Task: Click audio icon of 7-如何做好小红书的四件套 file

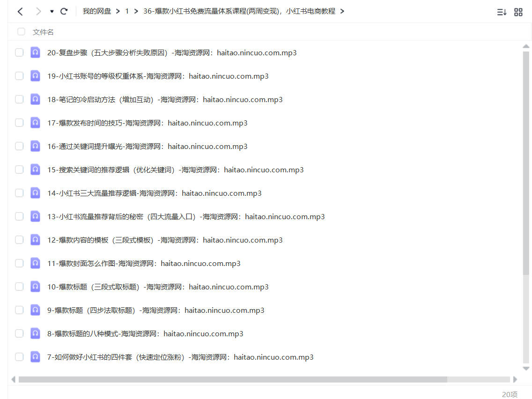Action: point(35,357)
